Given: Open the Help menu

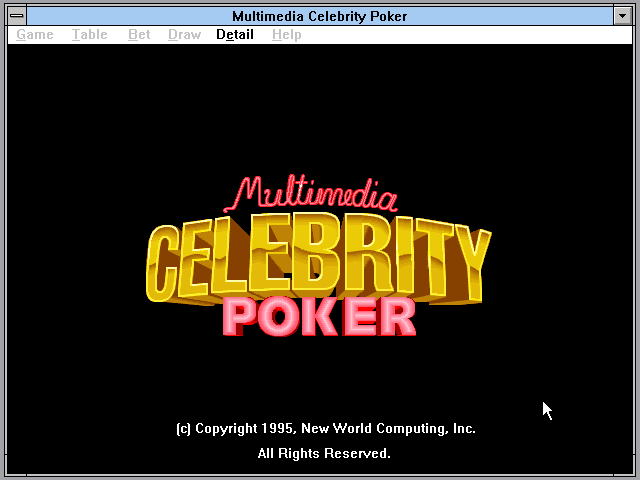Looking at the screenshot, I should (287, 35).
